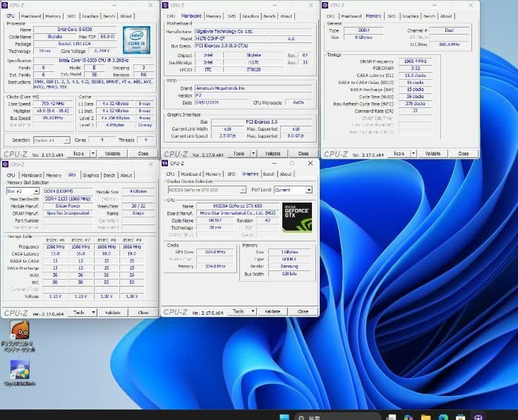The height and width of the screenshot is (420, 518).
Task: Launch Copilot from the taskbar
Action: click(409, 417)
